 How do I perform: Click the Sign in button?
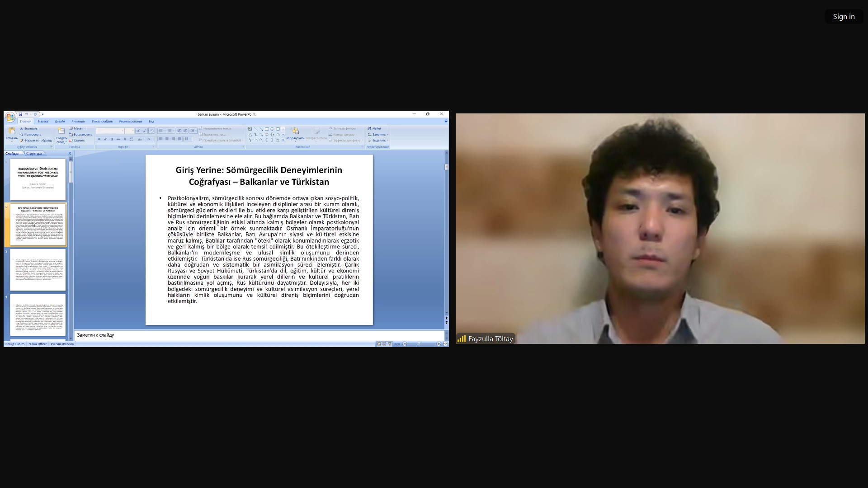click(x=844, y=17)
